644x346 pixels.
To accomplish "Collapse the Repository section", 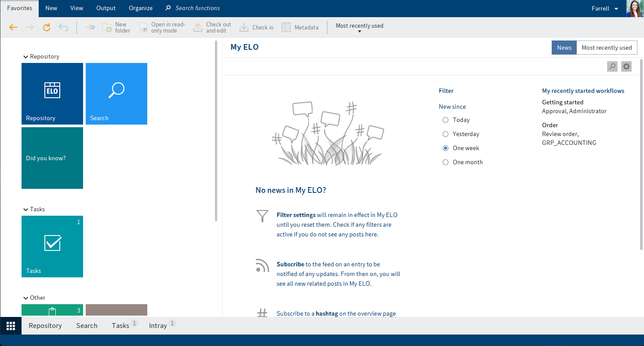I will point(25,57).
